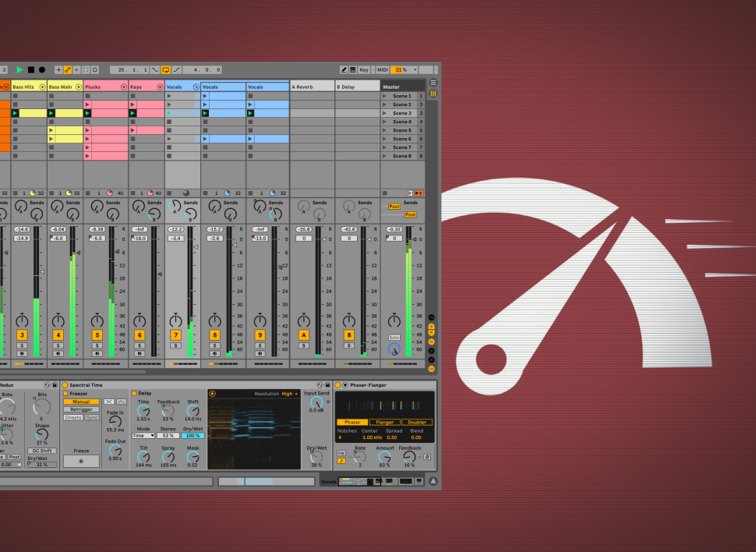Start playback with the transport Play button
756x552 pixels.
19,69
